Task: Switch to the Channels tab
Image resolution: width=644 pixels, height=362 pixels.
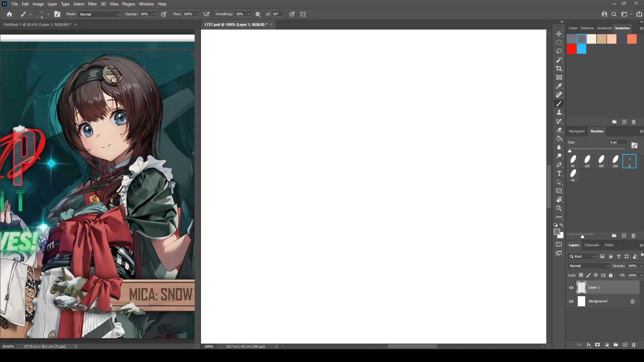Action: pos(592,245)
